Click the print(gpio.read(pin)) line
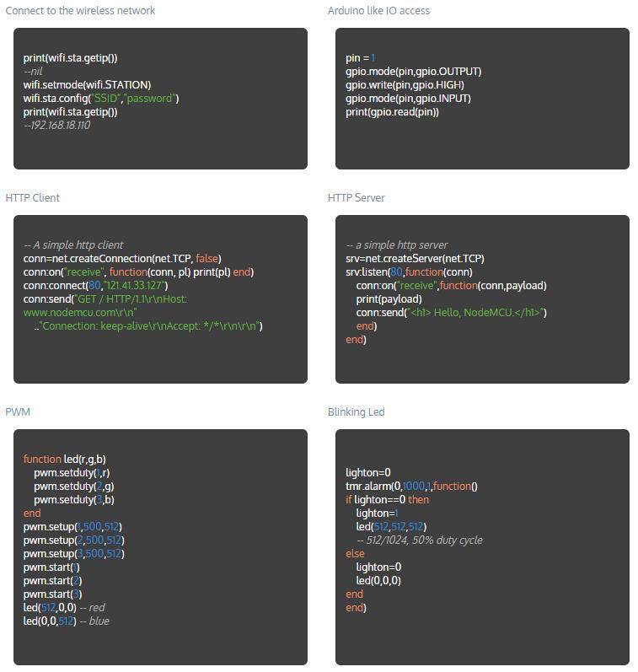638x672 pixels. click(x=392, y=112)
